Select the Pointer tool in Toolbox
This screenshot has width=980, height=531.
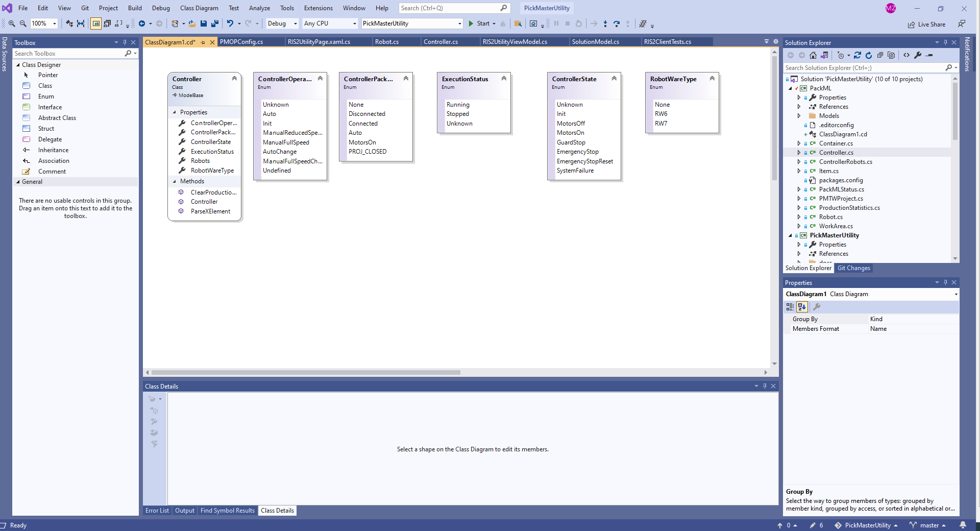pos(48,75)
